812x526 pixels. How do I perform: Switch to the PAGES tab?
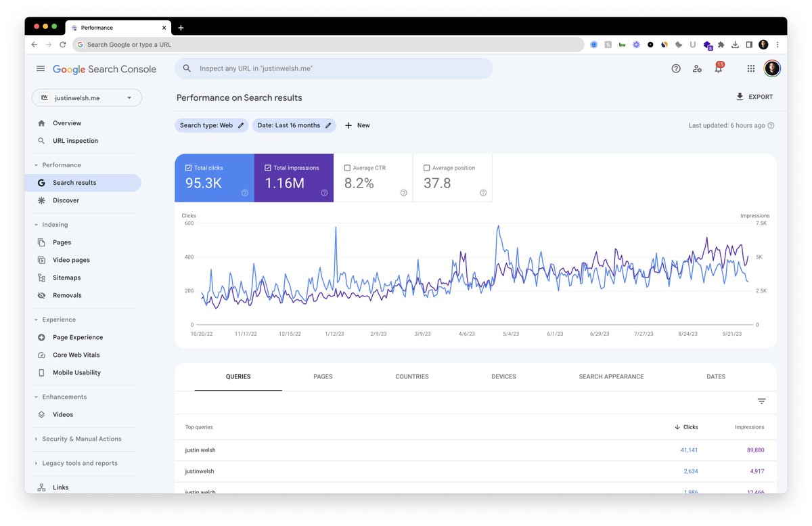pos(323,376)
